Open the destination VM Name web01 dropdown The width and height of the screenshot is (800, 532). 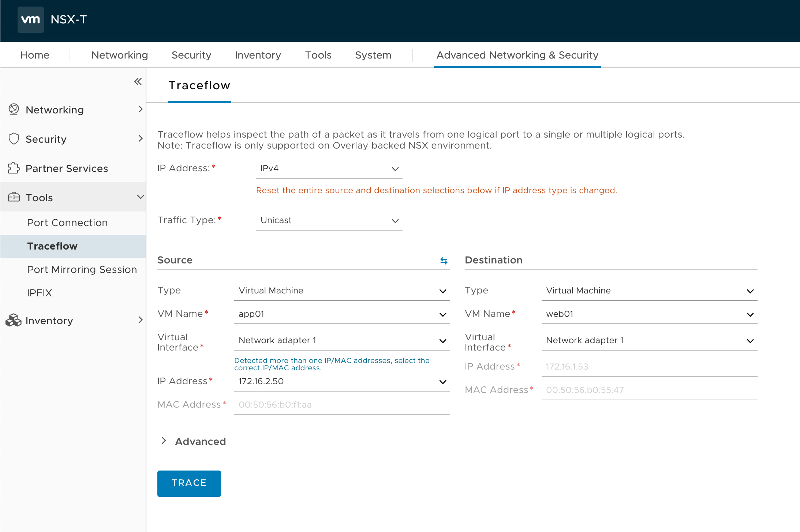point(649,314)
